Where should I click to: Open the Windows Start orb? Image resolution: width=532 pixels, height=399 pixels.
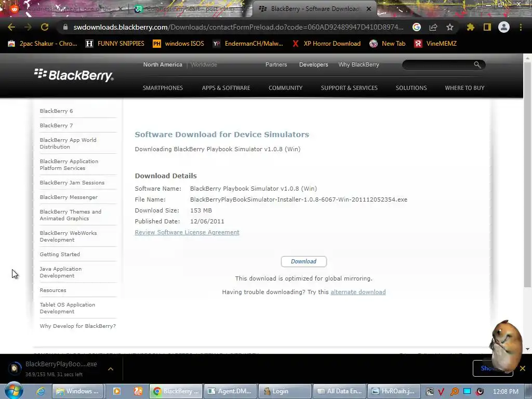(14, 391)
